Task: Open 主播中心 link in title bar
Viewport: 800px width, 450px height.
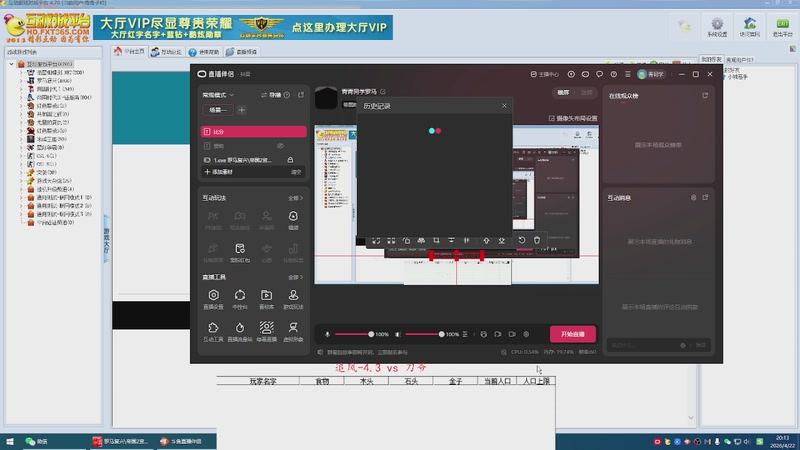Action: click(544, 74)
